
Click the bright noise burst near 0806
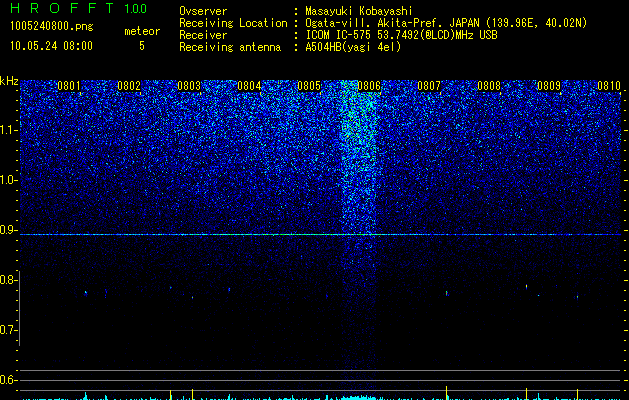pos(358,160)
